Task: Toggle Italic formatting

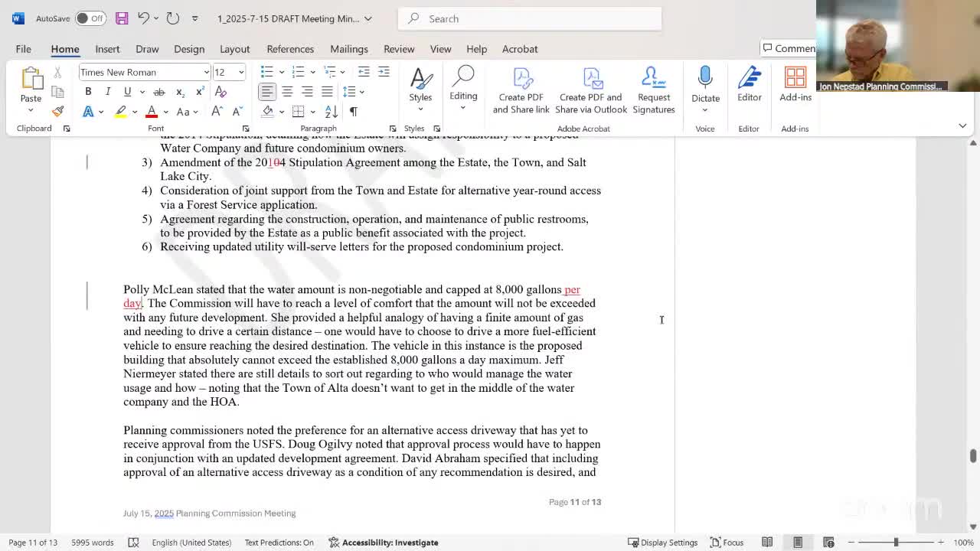Action: (x=108, y=92)
